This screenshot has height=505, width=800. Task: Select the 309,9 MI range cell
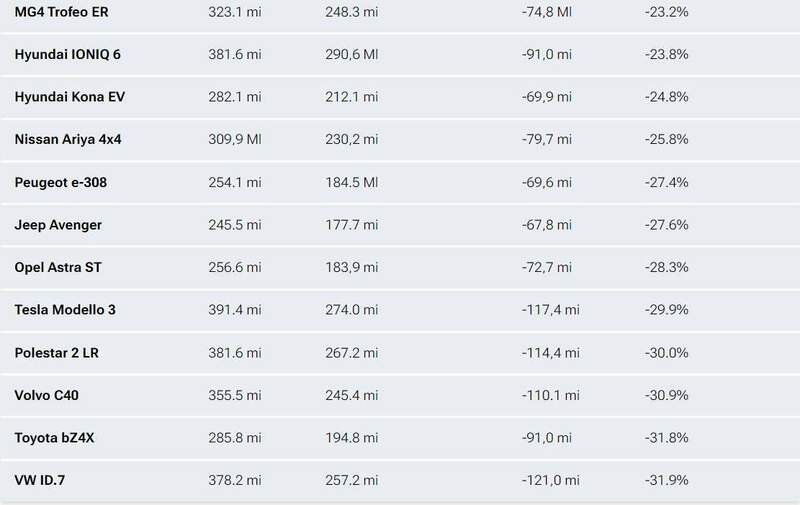tap(234, 139)
